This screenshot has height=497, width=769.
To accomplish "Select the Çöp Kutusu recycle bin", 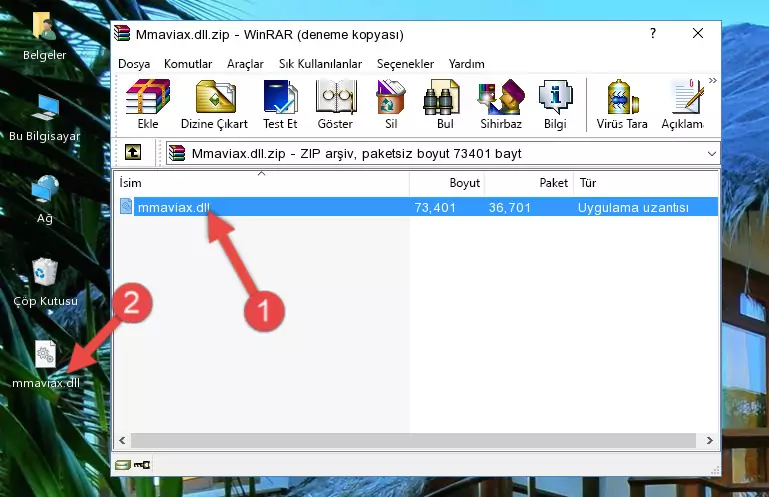I will tap(45, 283).
